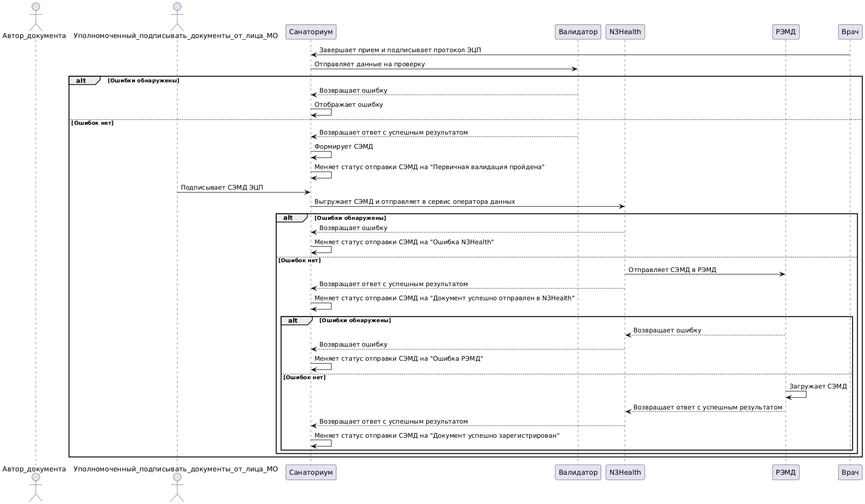865x504 pixels.
Task: Click the self-loop arrow under Отображает ошибку
Action: (x=322, y=113)
